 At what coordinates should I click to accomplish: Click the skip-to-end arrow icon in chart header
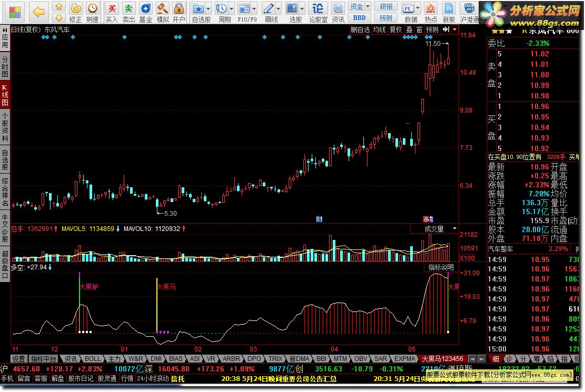pyautogui.click(x=445, y=29)
